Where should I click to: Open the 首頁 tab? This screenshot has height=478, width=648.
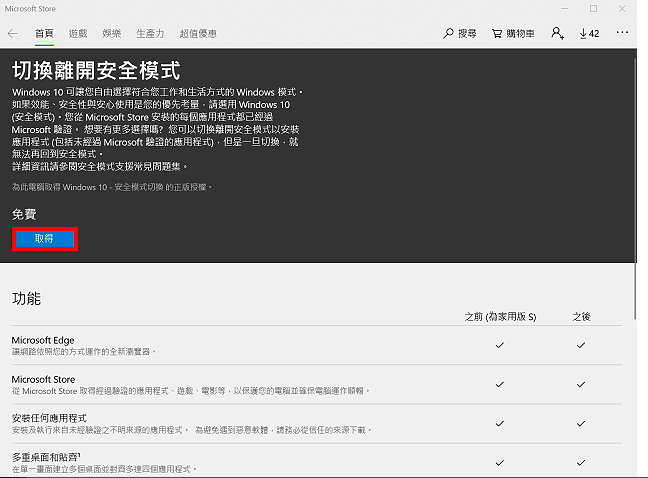(44, 33)
